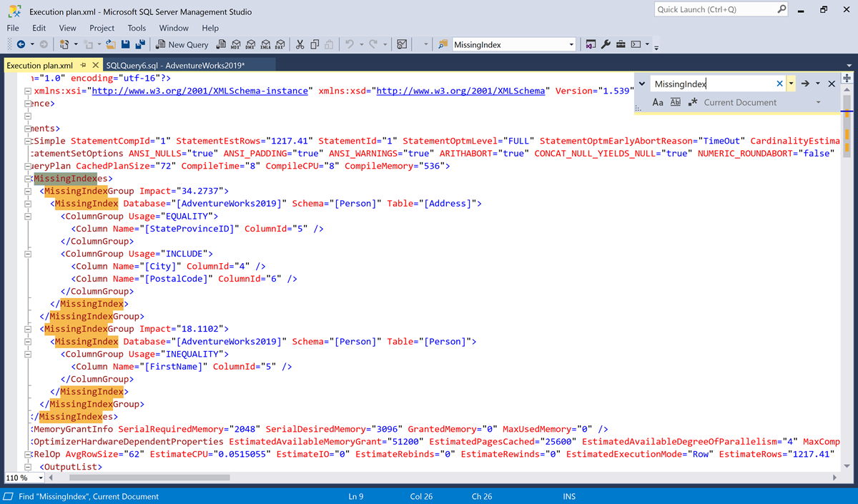
Task: Click the Find Next arrow icon
Action: (805, 84)
